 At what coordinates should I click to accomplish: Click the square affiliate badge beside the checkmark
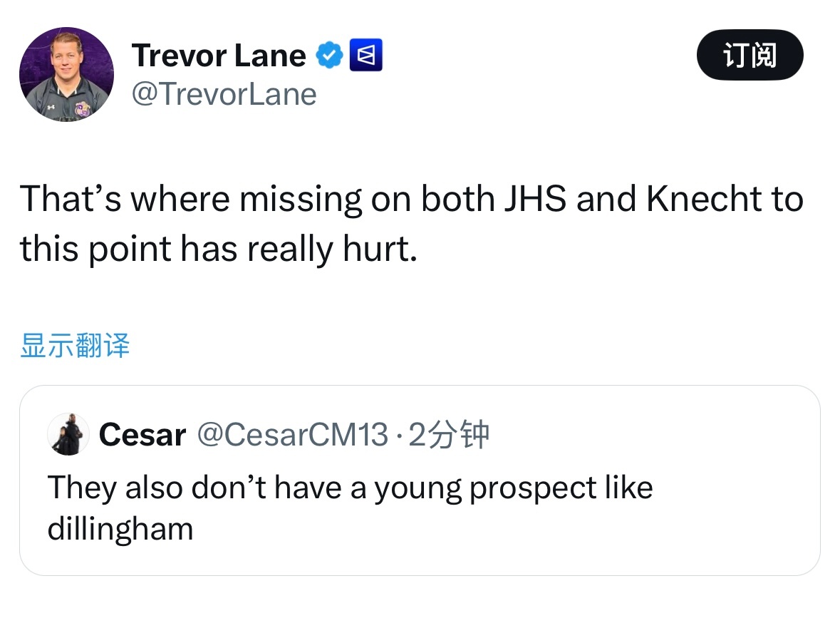[366, 56]
